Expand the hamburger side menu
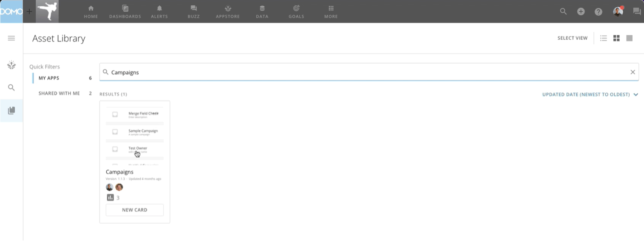This screenshot has height=242, width=644. [x=12, y=38]
